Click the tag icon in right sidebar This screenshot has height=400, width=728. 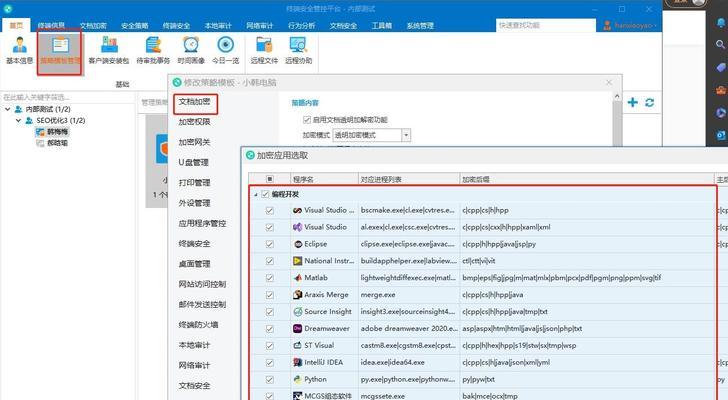721,67
